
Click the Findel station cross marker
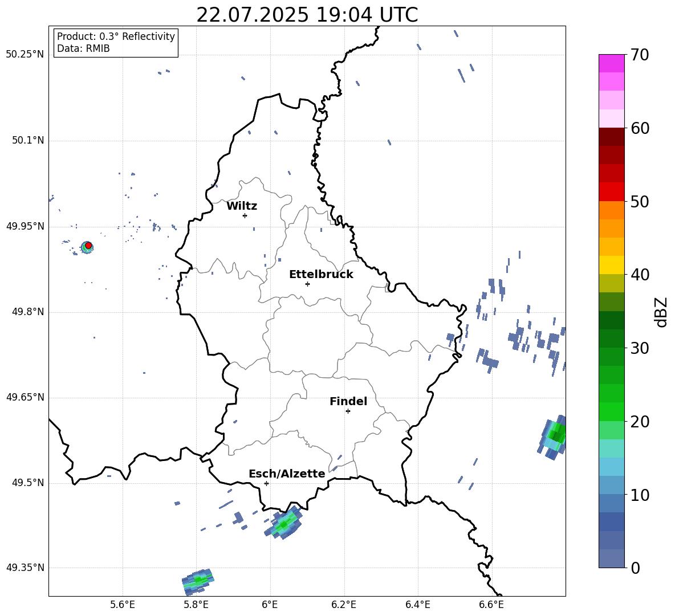click(348, 411)
